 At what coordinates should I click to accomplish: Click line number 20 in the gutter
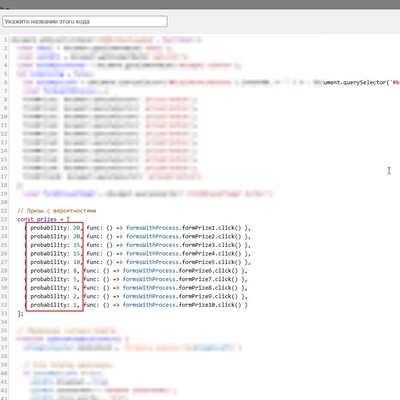click(4, 202)
